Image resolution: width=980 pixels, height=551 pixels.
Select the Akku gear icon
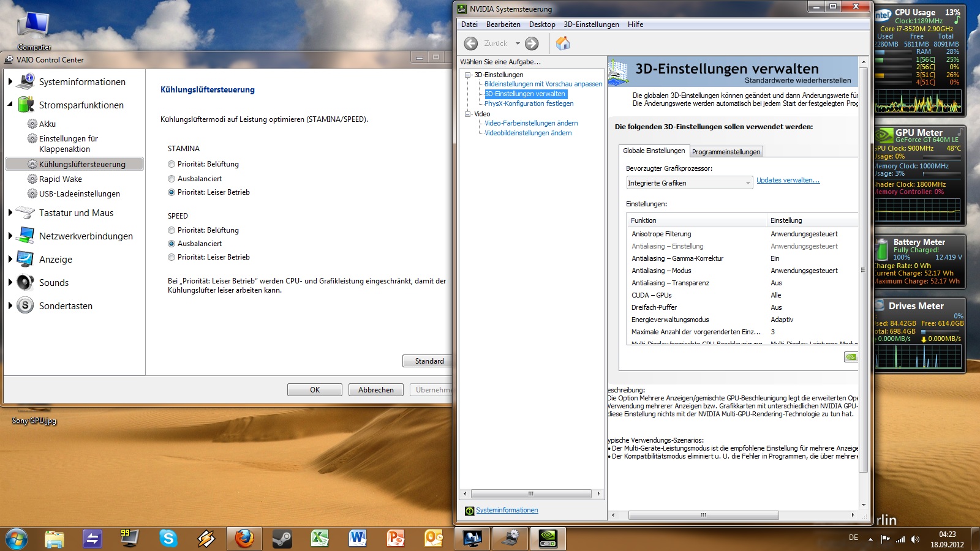(x=32, y=124)
